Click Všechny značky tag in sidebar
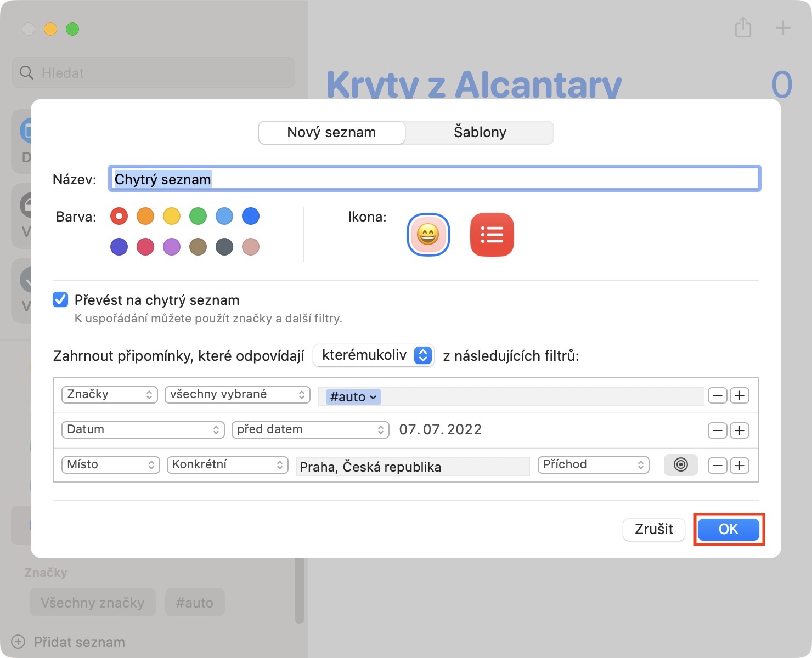The image size is (812, 658). (x=93, y=603)
